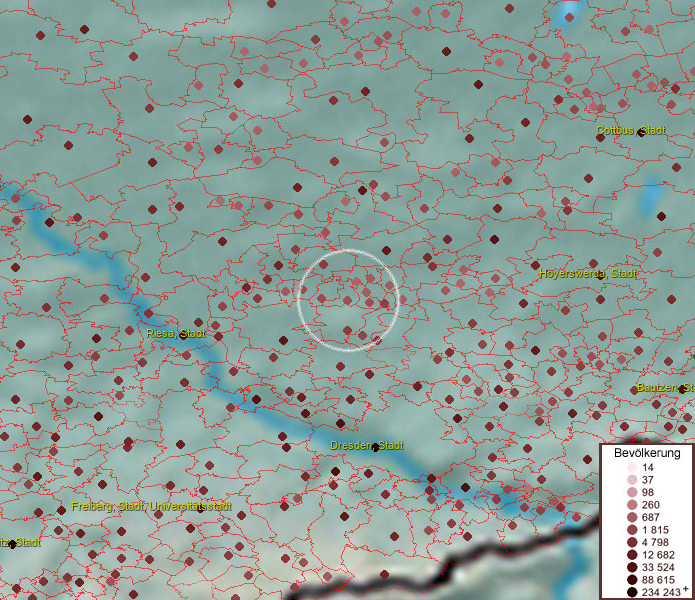Select the Bautzen city point marker
Image resolution: width=695 pixels, height=600 pixels.
point(682,390)
